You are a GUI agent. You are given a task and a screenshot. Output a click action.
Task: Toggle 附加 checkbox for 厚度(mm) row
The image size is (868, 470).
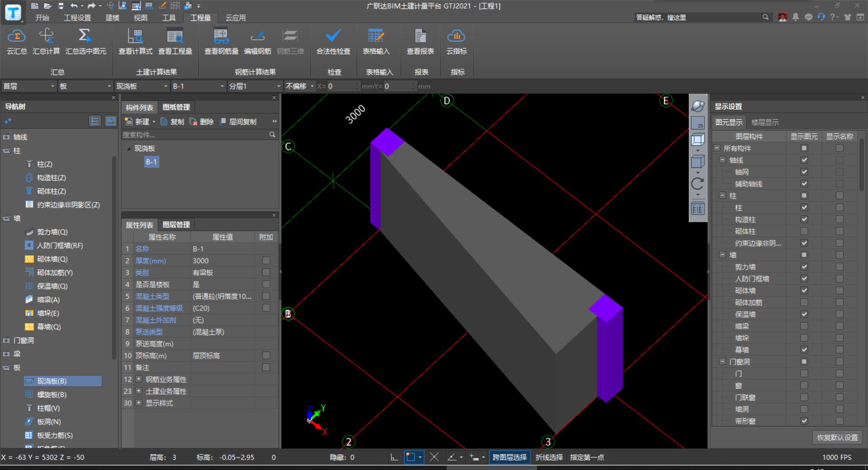tap(266, 261)
